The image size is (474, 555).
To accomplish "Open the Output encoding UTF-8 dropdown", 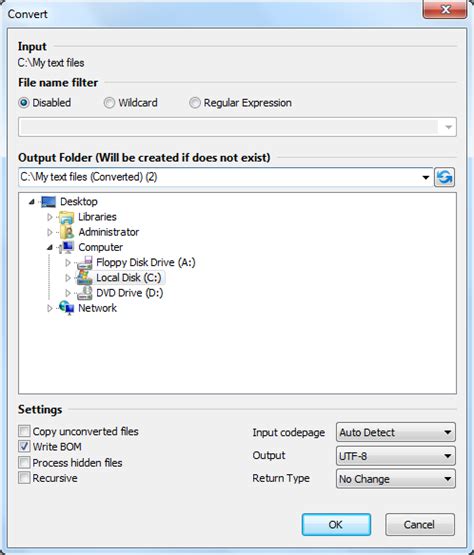I will click(x=396, y=456).
